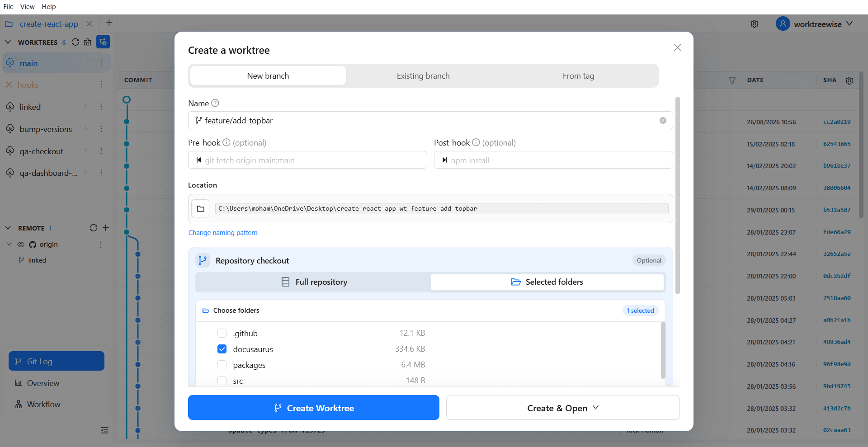Open the worktreewise account dropdown chevron

[849, 24]
